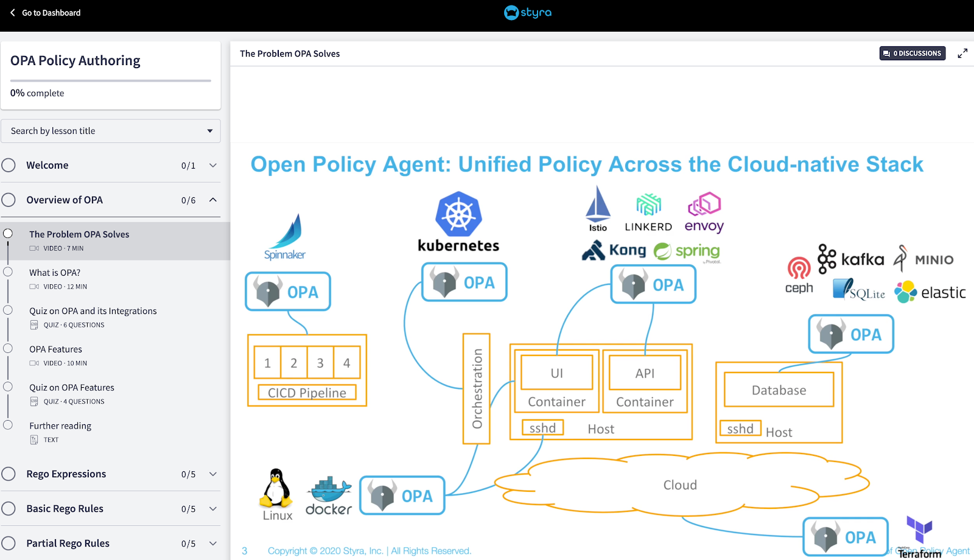Click quiz icon under Quiz on OPA Integrations
Viewport: 974px width, 560px height.
(x=34, y=325)
